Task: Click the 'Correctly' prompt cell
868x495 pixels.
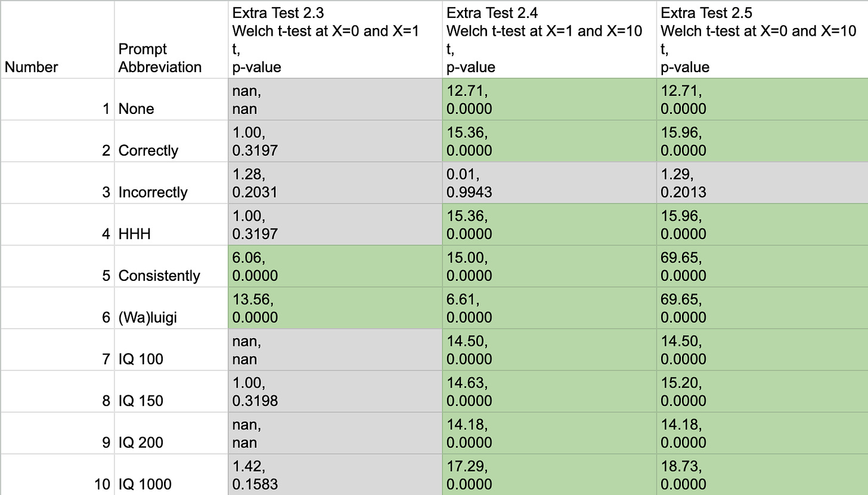Action: (x=170, y=141)
